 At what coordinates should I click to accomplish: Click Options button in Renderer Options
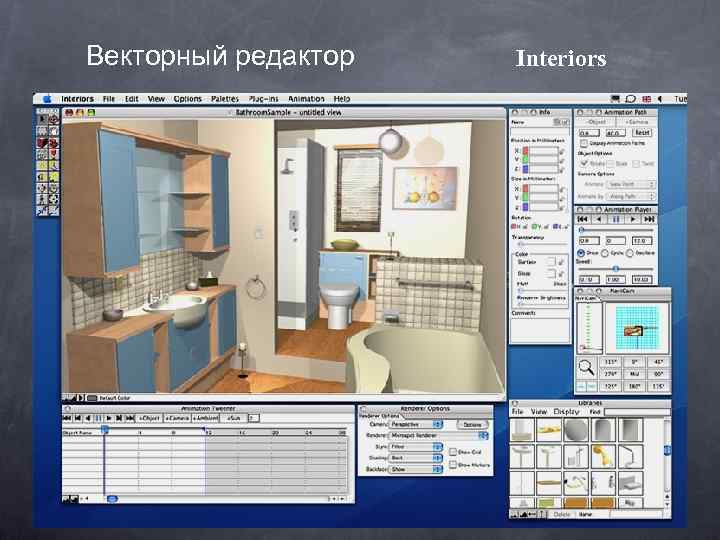472,425
